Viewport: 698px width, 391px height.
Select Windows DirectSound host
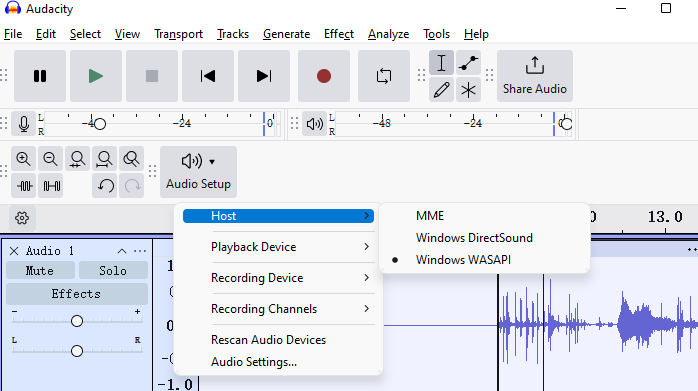(484, 238)
